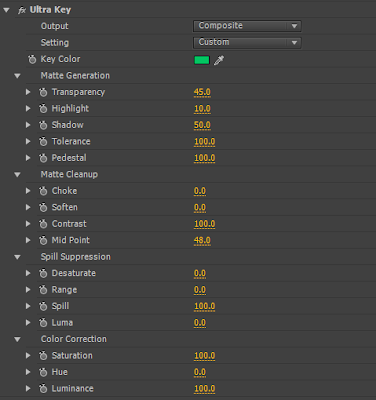This screenshot has height=400, width=376.
Task: Click Luminance value 100.0
Action: point(204,389)
